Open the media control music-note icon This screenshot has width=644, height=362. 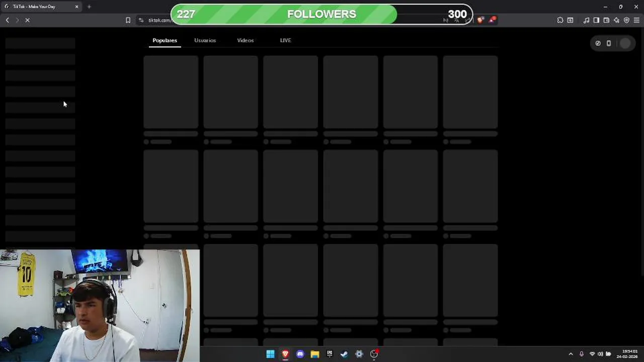586,20
